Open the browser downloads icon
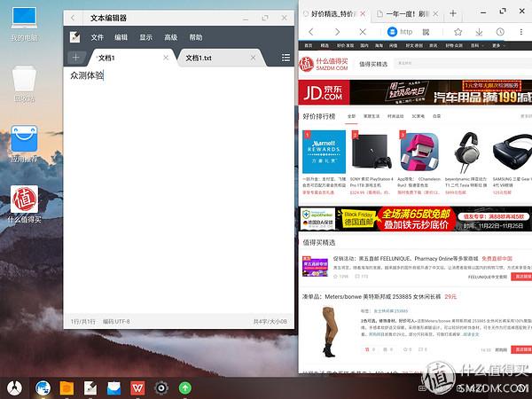Image resolution: width=532 pixels, height=399 pixels. click(x=479, y=32)
